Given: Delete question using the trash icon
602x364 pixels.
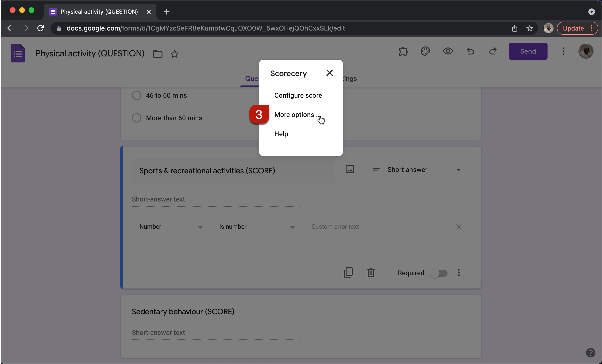Looking at the screenshot, I should click(x=371, y=272).
